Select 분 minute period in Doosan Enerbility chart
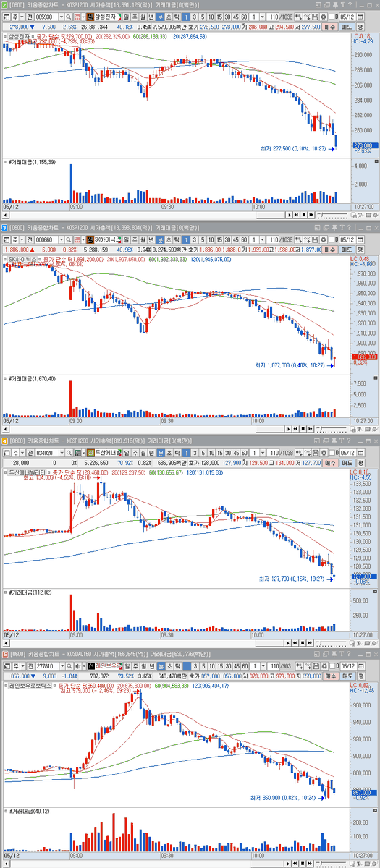The width and height of the screenshot is (380, 868). click(x=159, y=452)
